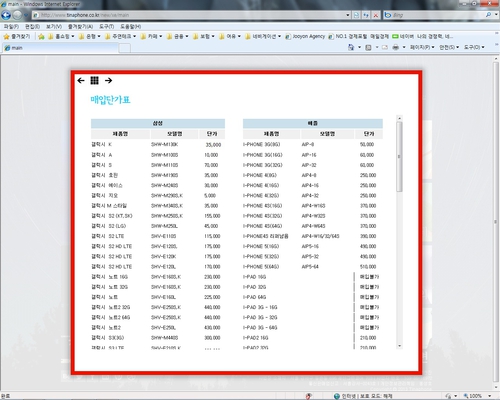This screenshot has height=400, width=500.
Task: Click the Read Mail envelope icon
Action: 385,47
